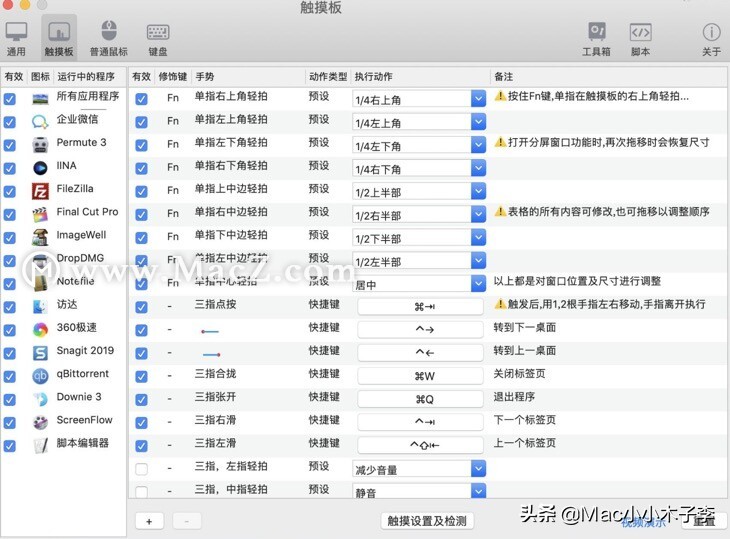730x539 pixels.
Task: Remove the gesture with the - button
Action: (187, 521)
